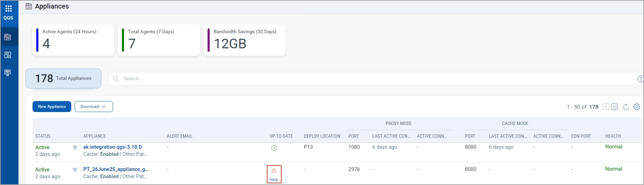Go to previous page of appliances
The height and width of the screenshot is (185, 644).
tap(606, 107)
